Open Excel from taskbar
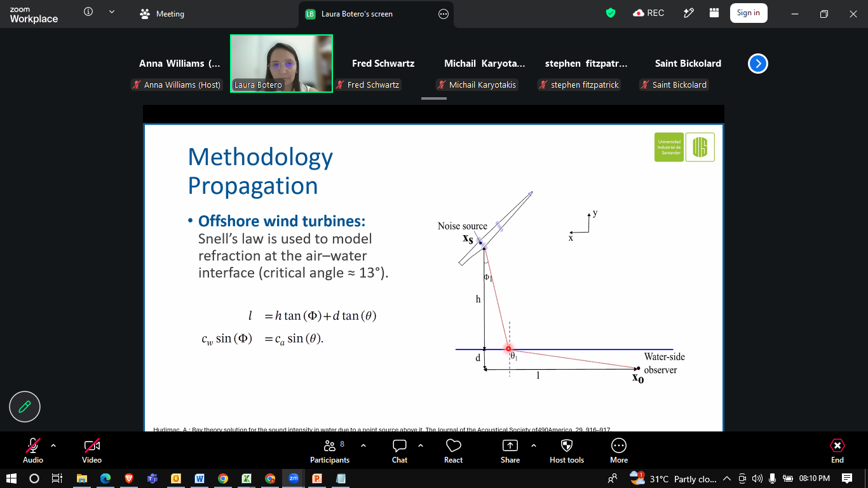 point(247,478)
